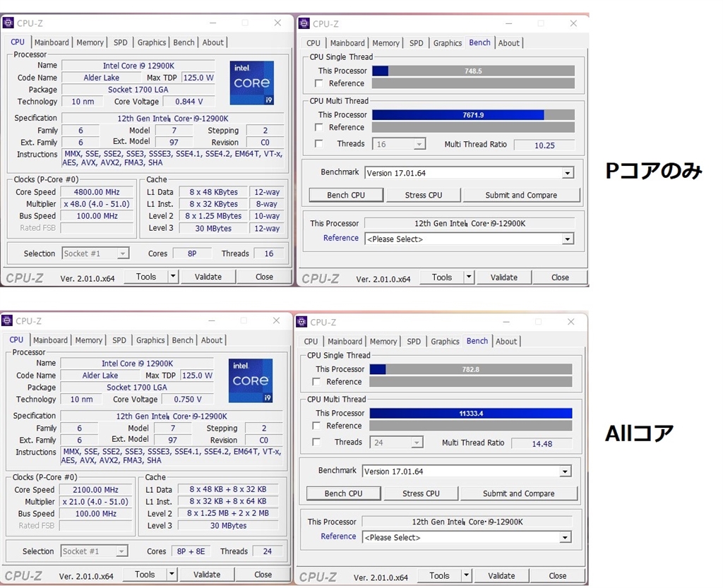723x588 pixels.
Task: Switch to the Graphics tab in the 8P+8E CPU window
Action: (150, 340)
